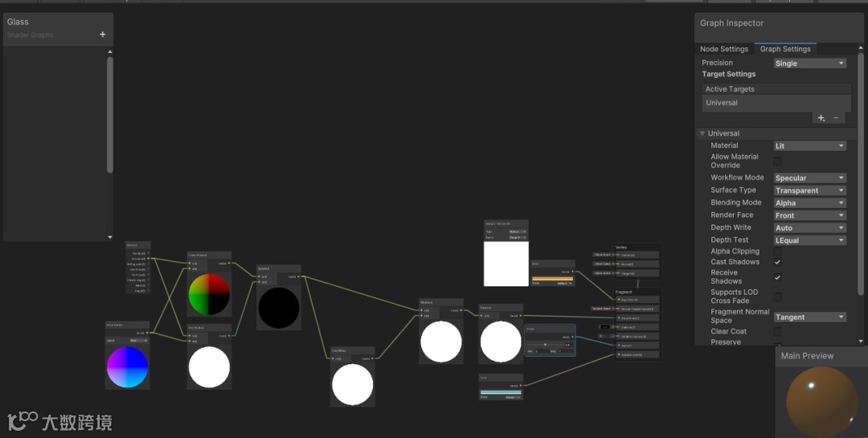Enable the Alpha Clipping checkbox
The height and width of the screenshot is (438, 868).
778,252
